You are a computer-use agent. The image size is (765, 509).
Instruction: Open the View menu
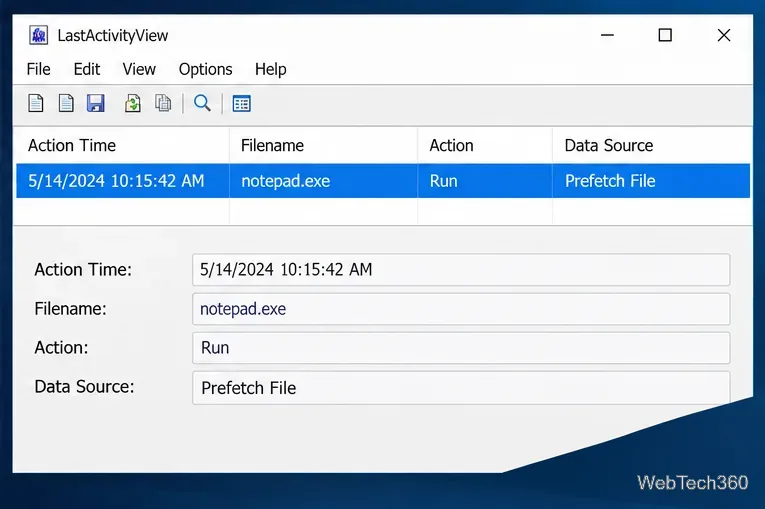[139, 69]
